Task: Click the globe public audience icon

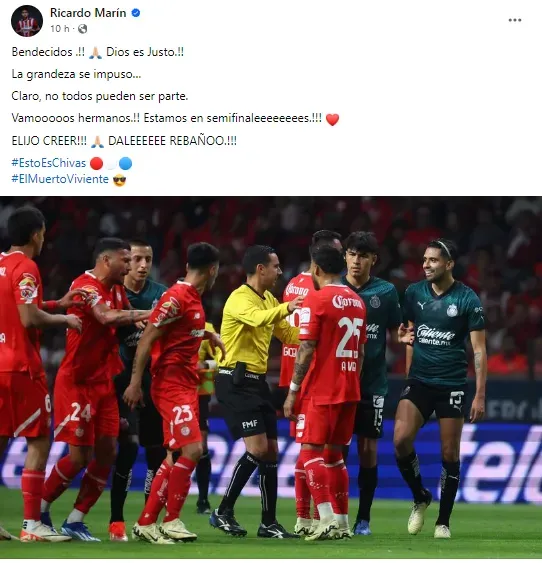Action: pyautogui.click(x=83, y=29)
